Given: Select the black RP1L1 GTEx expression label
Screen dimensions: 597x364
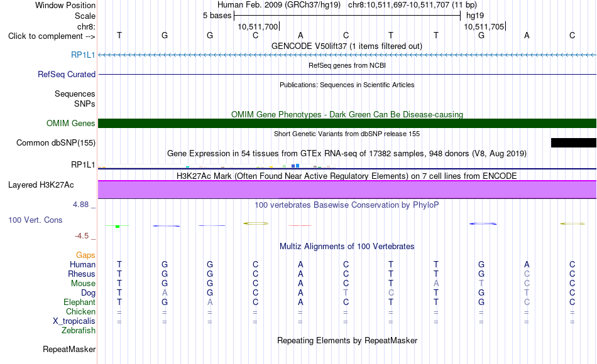Looking at the screenshot, I should [83, 164].
